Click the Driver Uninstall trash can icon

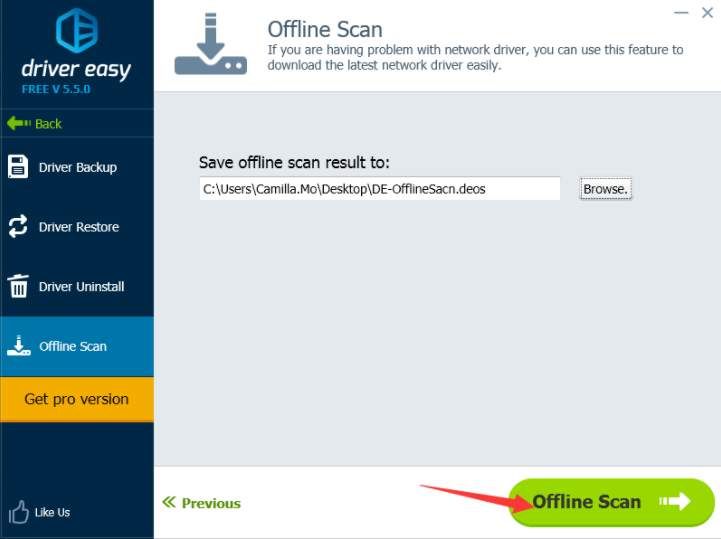[18, 286]
